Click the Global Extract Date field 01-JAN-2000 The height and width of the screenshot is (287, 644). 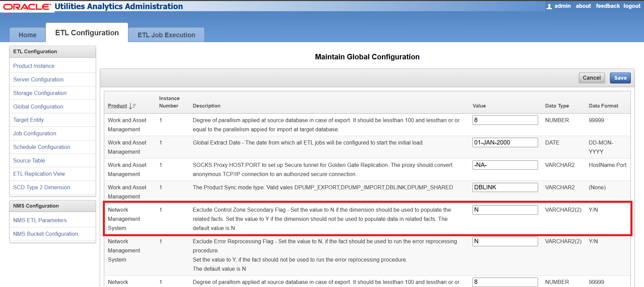505,142
